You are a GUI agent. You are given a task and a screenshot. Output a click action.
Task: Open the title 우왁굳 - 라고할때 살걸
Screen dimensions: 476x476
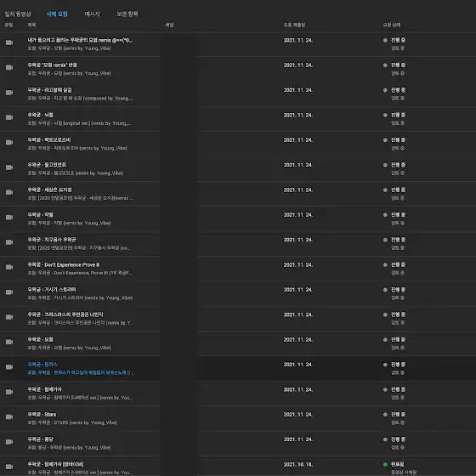(49, 90)
